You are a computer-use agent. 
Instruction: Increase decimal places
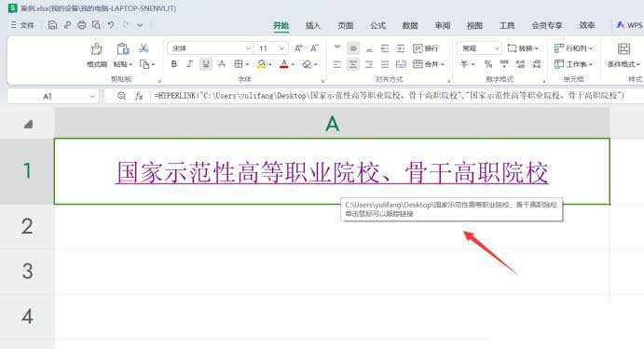coord(520,64)
